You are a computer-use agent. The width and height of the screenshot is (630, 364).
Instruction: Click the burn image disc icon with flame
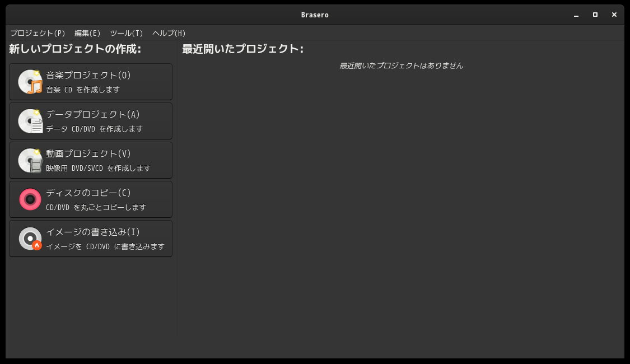coord(30,239)
